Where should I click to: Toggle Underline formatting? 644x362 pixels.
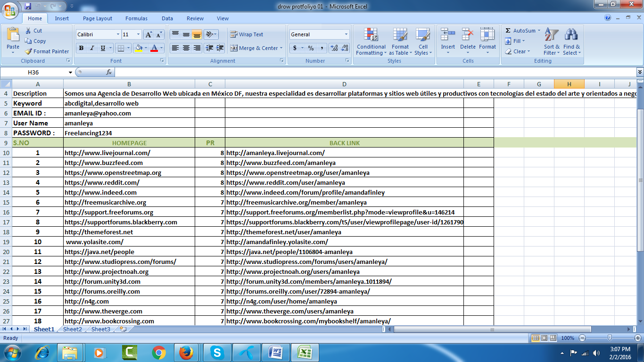(103, 48)
